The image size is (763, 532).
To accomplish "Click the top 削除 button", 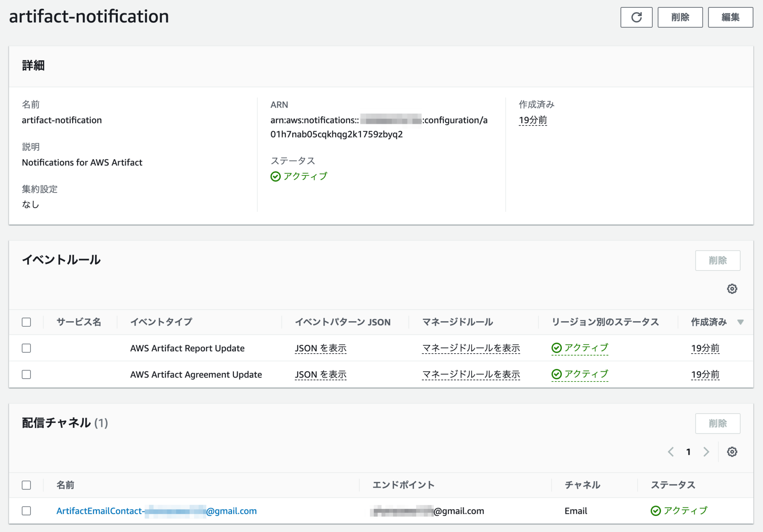I will 680,17.
